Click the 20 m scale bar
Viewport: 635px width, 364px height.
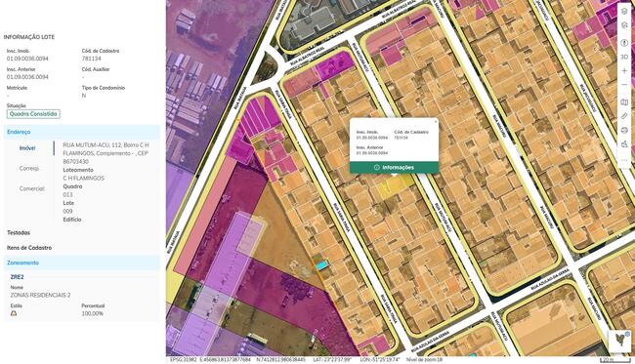click(614, 359)
